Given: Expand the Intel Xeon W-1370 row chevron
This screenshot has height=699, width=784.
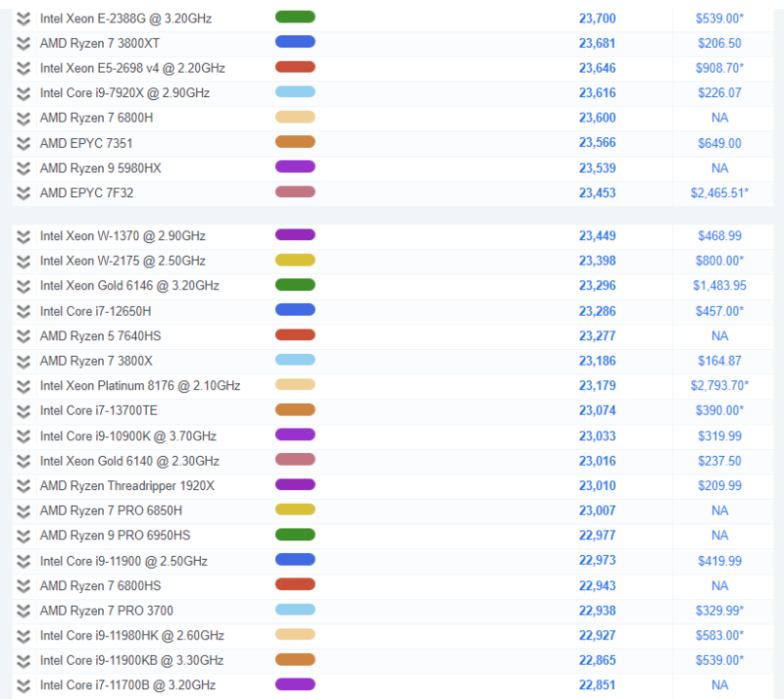Looking at the screenshot, I should point(23,236).
